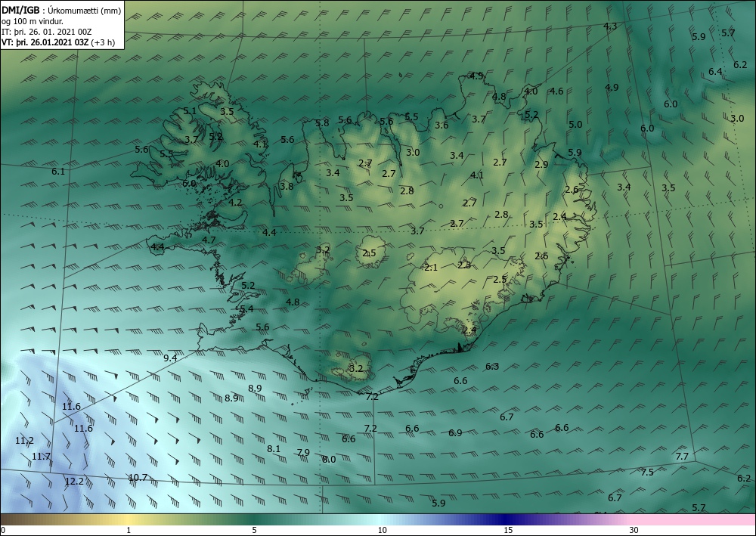Click the 10 label on the color scale
Image resolution: width=756 pixels, height=536 pixels.
click(x=382, y=531)
